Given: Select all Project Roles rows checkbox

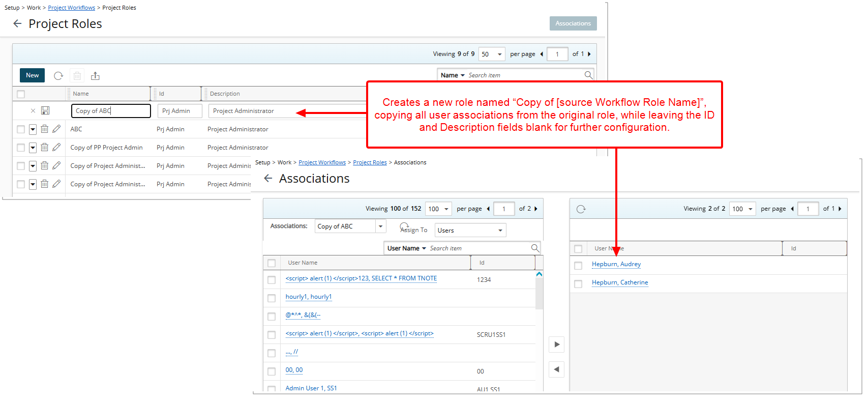Looking at the screenshot, I should pyautogui.click(x=21, y=94).
